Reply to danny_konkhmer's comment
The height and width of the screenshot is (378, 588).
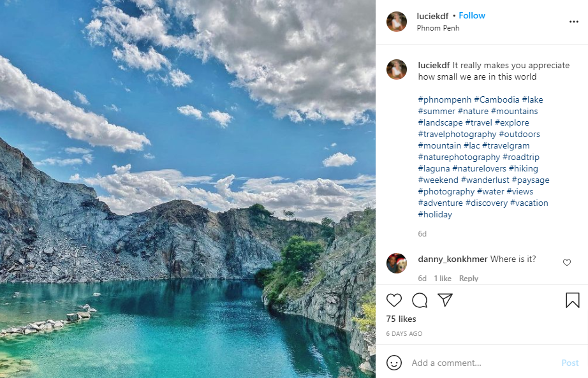[x=469, y=279]
